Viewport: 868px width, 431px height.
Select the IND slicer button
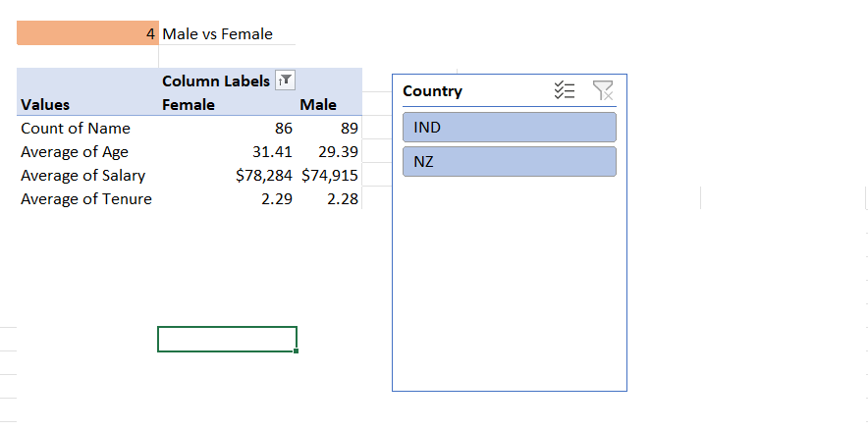[510, 128]
